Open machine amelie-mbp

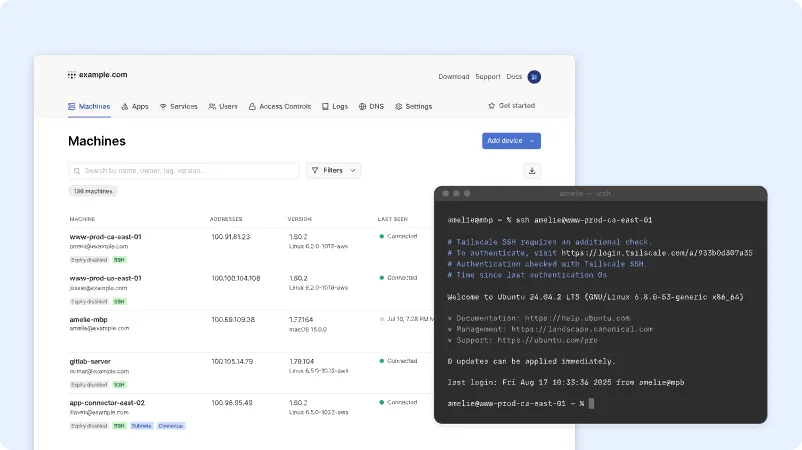tap(88, 320)
